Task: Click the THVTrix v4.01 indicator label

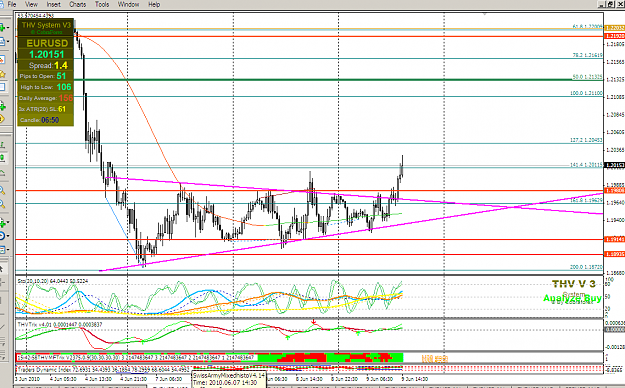Action: pyautogui.click(x=59, y=325)
